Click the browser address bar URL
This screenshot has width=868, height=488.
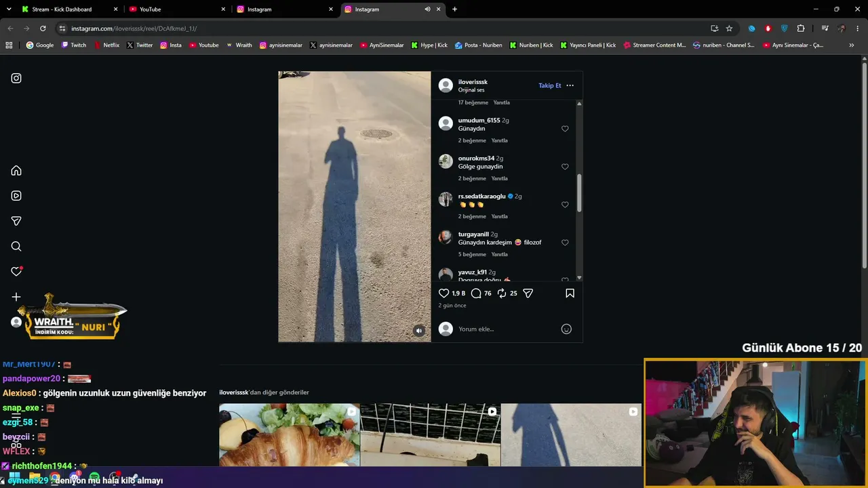click(x=134, y=28)
